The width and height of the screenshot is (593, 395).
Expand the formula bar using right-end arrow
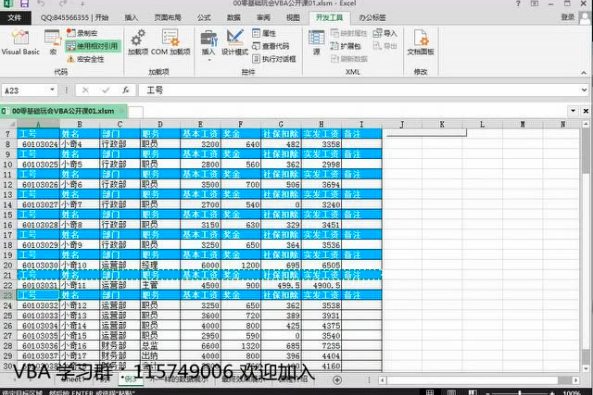(584, 90)
